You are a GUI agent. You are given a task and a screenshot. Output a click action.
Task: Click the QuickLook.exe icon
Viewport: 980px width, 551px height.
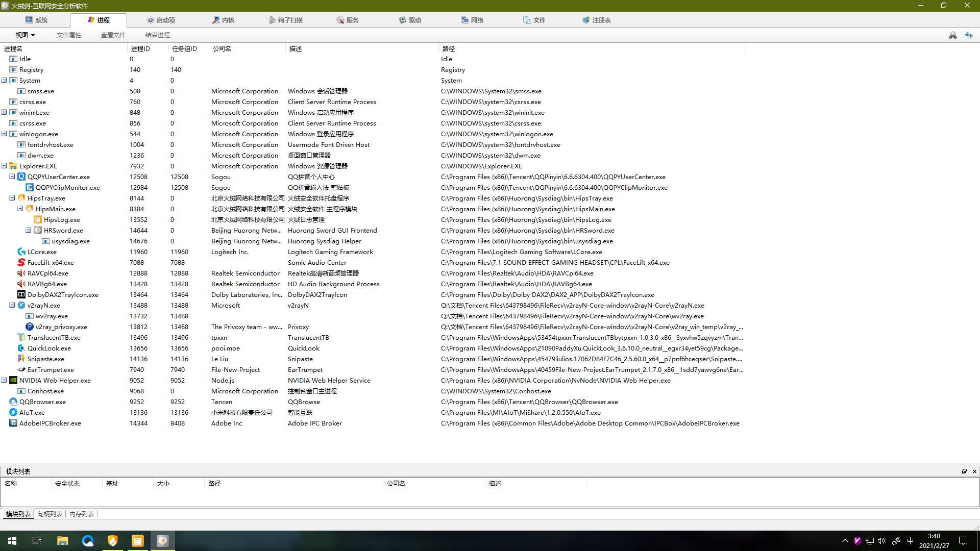(21, 348)
